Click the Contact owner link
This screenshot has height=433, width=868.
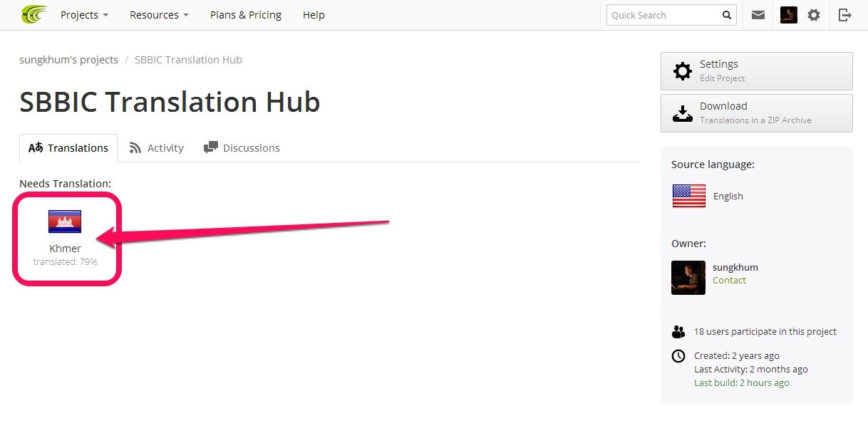click(x=730, y=281)
